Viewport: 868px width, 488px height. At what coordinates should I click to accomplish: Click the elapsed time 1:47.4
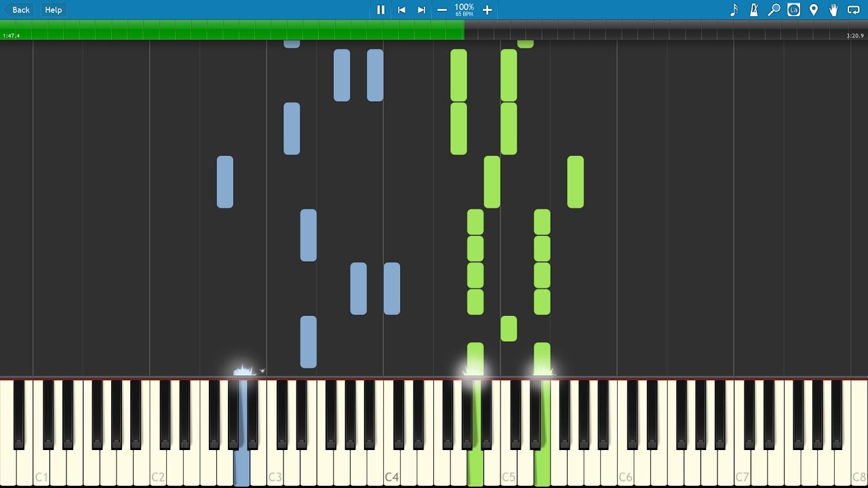click(12, 36)
